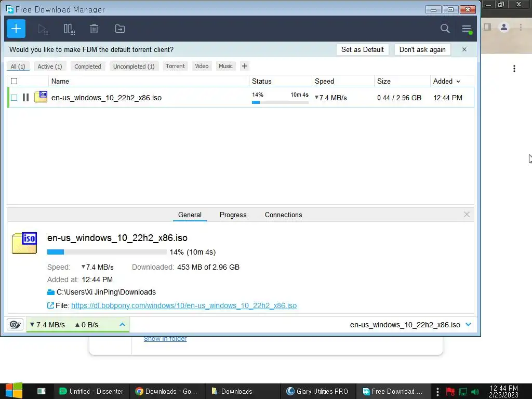Open the download folder path icon
The width and height of the screenshot is (532, 399).
(51, 292)
